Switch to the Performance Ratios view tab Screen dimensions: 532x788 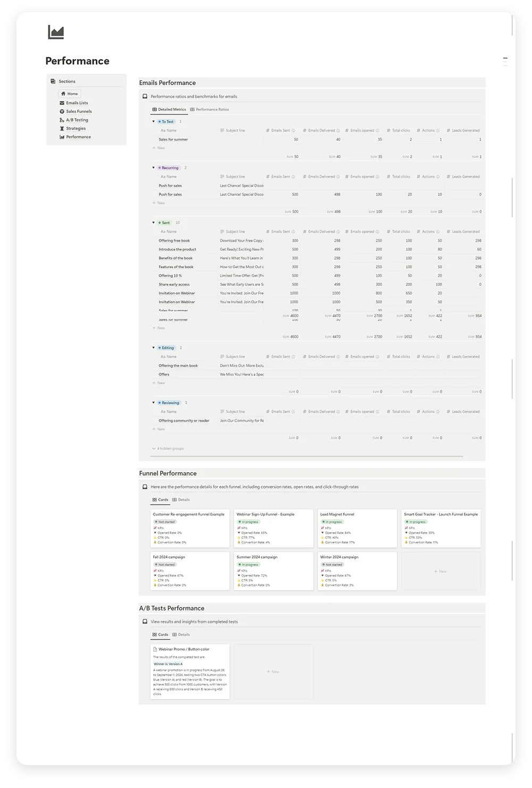click(211, 109)
